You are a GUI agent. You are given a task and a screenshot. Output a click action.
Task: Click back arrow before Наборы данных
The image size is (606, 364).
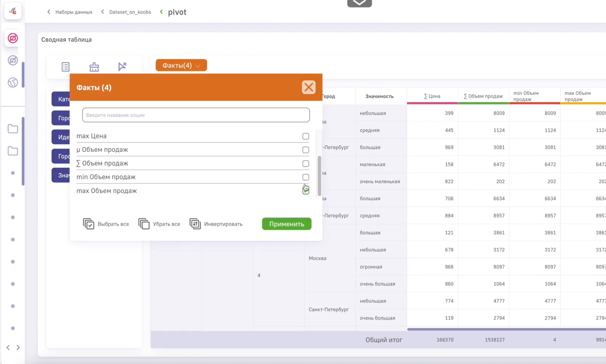(x=49, y=12)
